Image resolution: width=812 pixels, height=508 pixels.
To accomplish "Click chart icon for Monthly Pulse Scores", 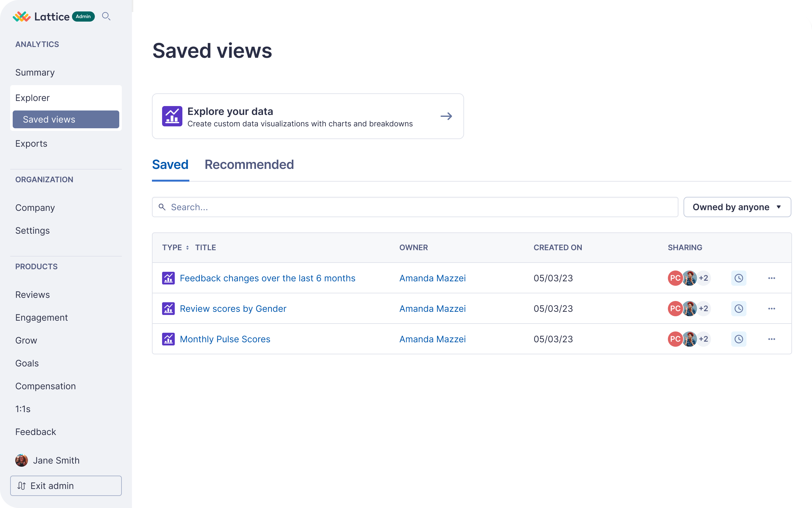I will click(x=168, y=339).
